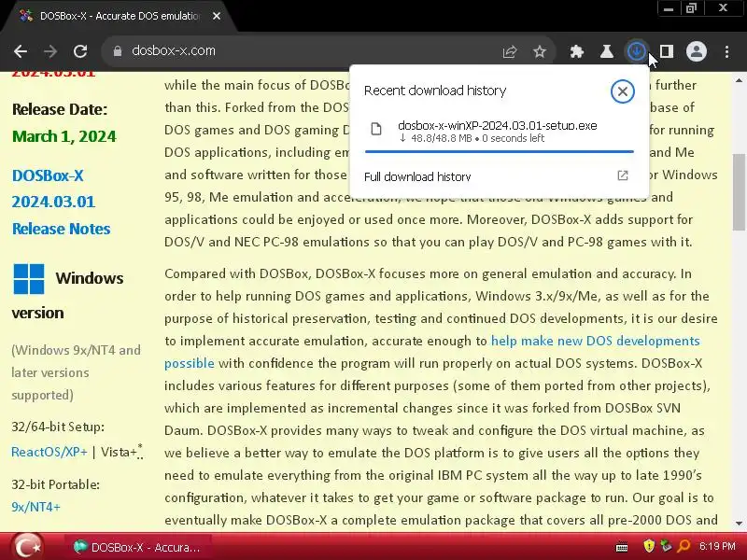Click '48.8/48.8 MB • 0 seconds left' status
This screenshot has width=747, height=560.
(x=472, y=138)
